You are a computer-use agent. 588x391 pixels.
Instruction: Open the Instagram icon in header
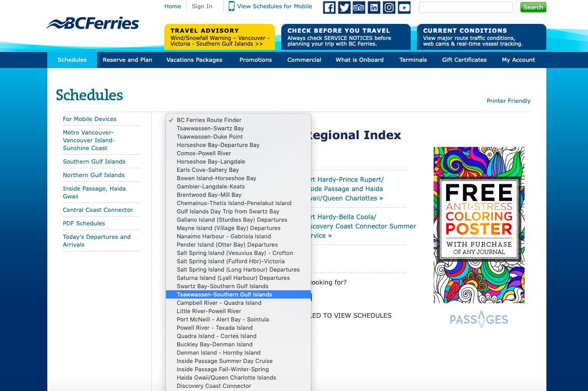tap(389, 7)
